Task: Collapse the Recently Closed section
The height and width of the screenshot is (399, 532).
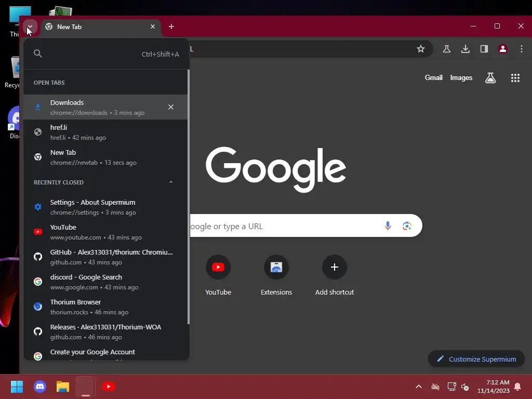Action: [171, 182]
